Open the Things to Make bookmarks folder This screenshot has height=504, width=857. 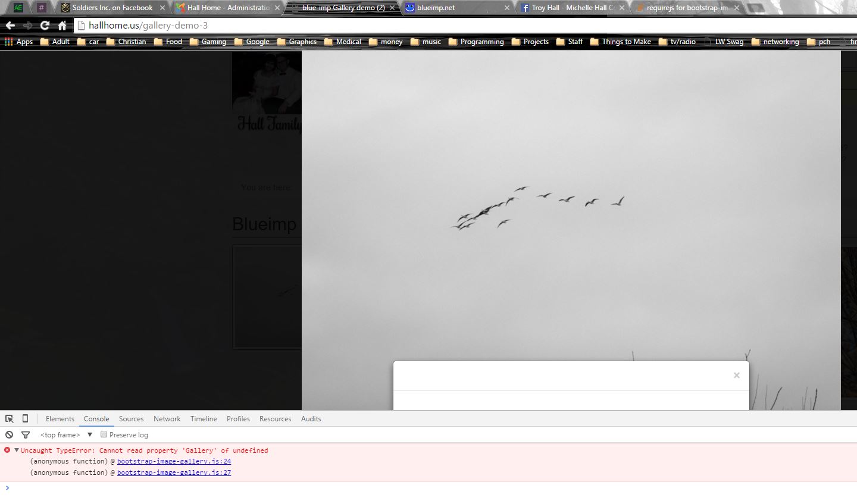621,42
